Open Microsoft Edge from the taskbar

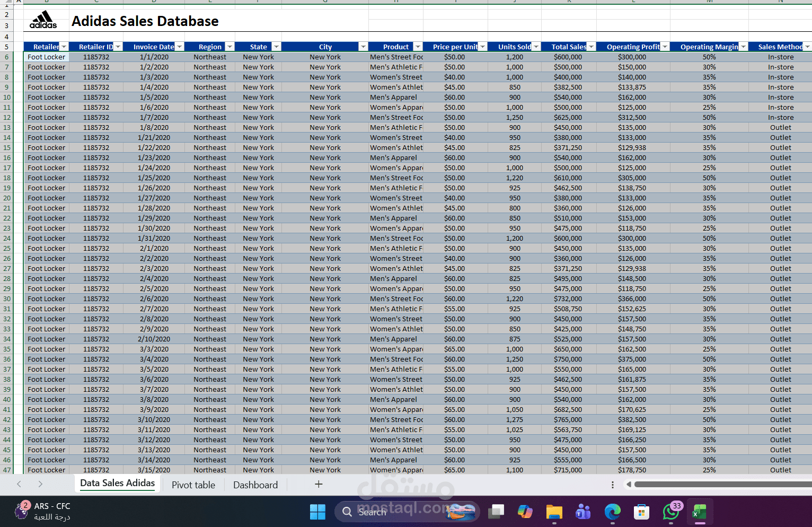click(x=612, y=512)
